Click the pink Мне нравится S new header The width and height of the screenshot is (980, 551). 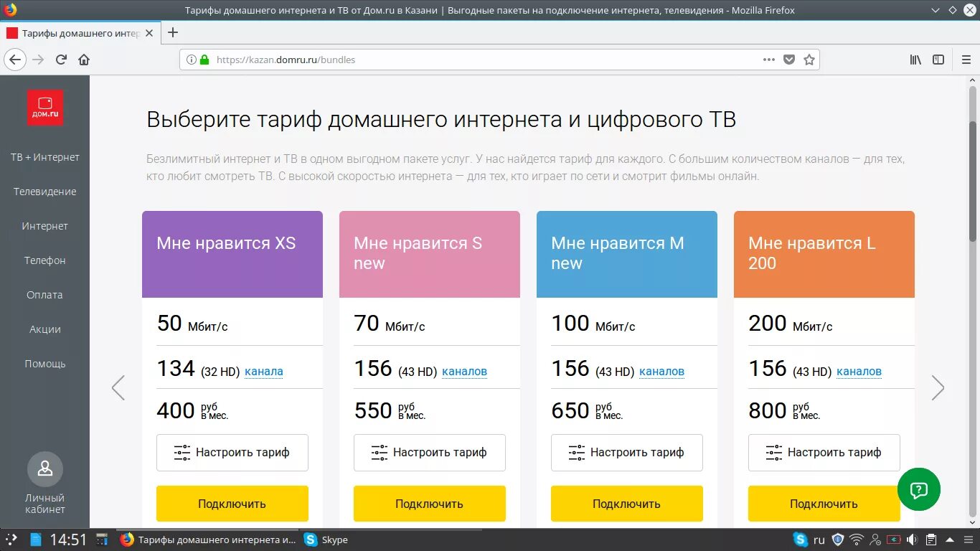(x=430, y=254)
